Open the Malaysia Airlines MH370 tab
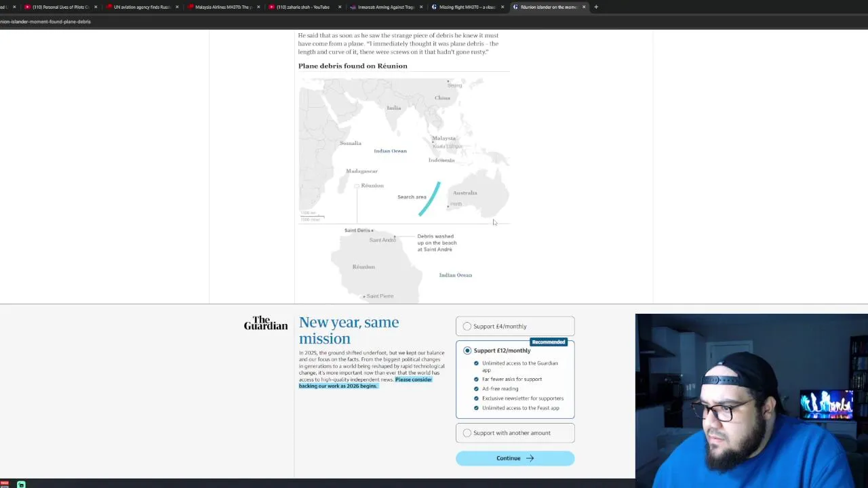Screen dimensions: 868x488 tap(222, 7)
